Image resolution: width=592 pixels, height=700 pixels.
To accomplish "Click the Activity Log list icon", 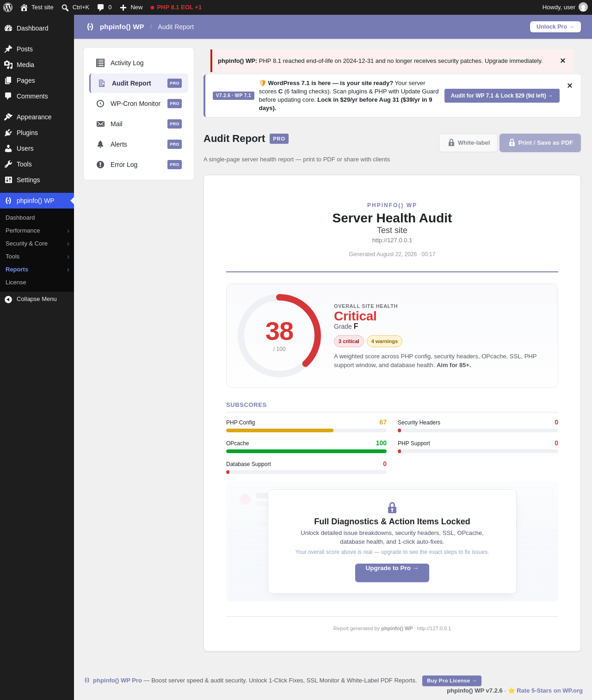I will click(x=100, y=63).
